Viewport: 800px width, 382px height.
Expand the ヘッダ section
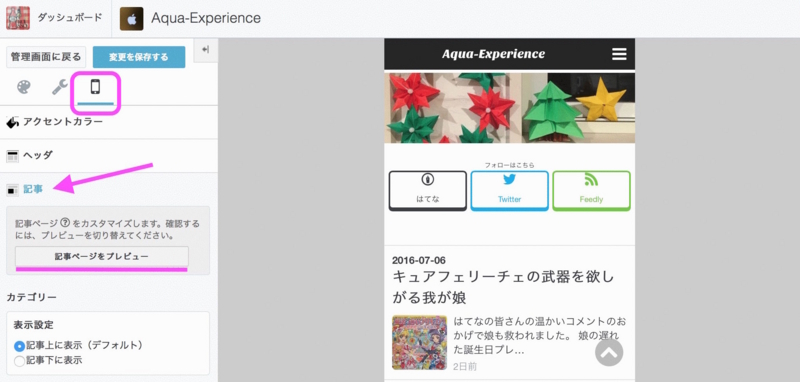[109, 156]
